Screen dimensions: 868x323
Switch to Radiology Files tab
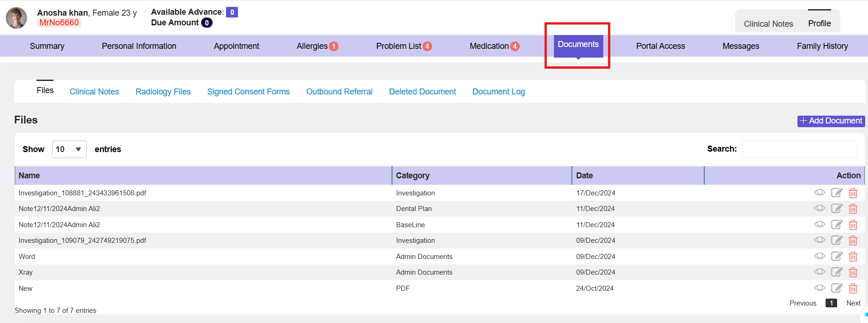point(163,92)
